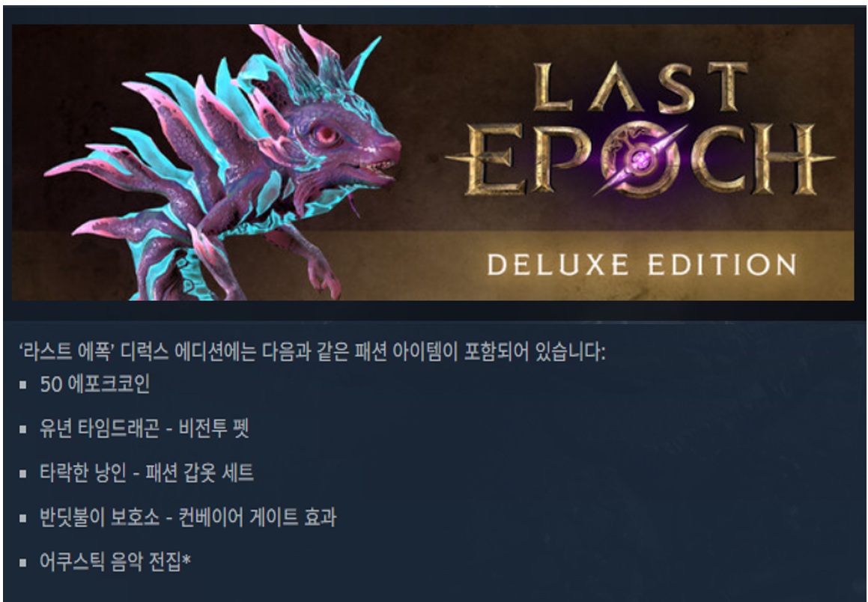The image size is (868, 602).
Task: Click the asterisk after 전집
Action: [x=186, y=559]
